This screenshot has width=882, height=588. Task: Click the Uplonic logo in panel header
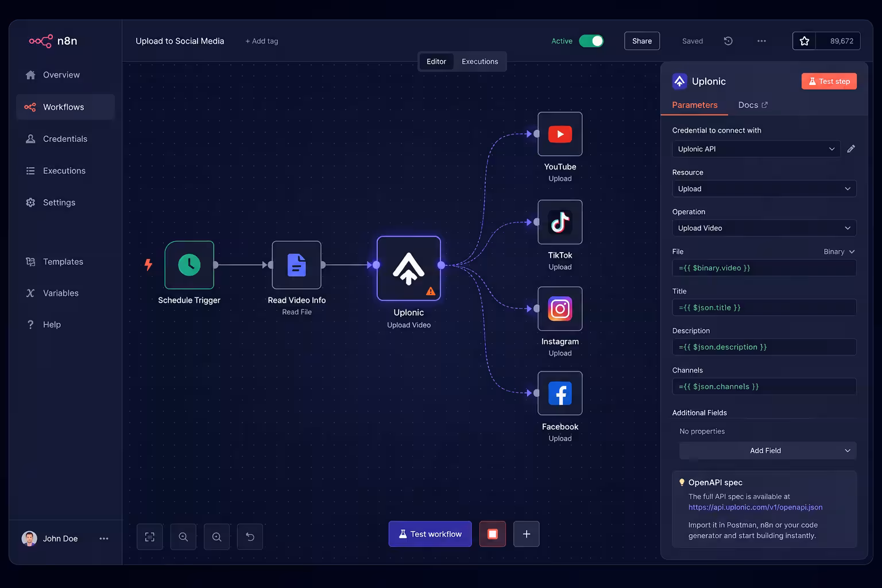680,81
